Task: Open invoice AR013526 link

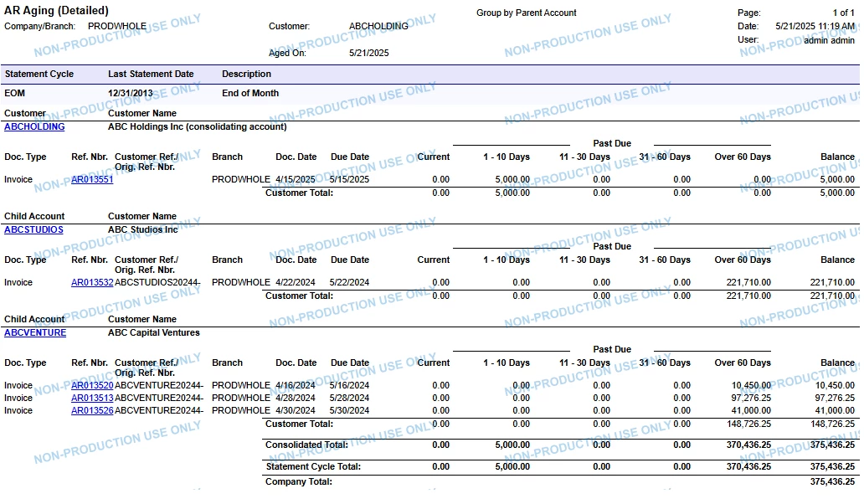Action: pos(92,411)
